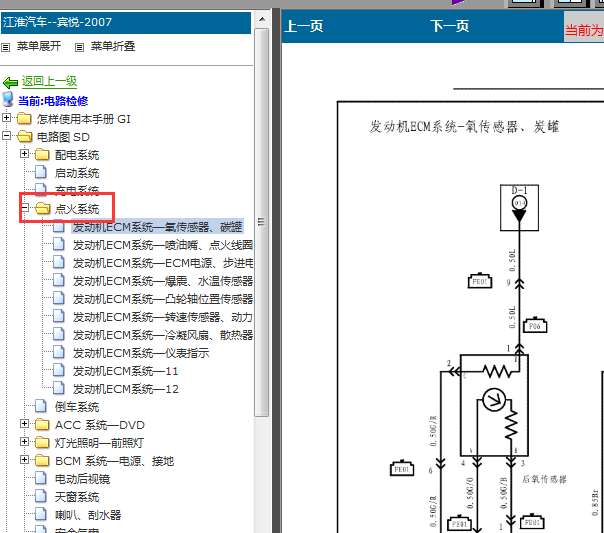Open the 天窗系统 entry
Viewport: 604px width, 533px height.
[x=77, y=497]
